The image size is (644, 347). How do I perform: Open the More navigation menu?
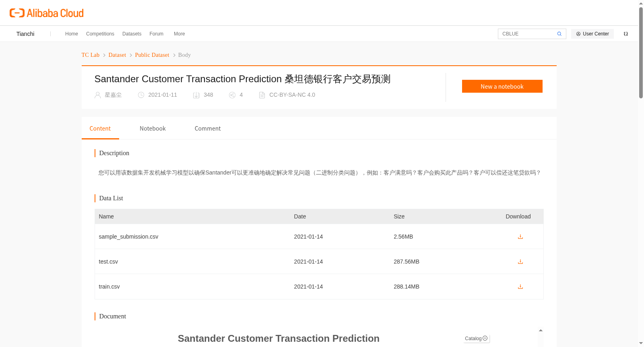(x=180, y=34)
